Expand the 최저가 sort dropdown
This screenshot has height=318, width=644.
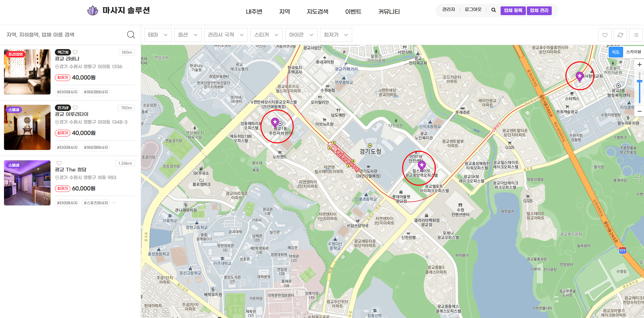click(x=336, y=35)
